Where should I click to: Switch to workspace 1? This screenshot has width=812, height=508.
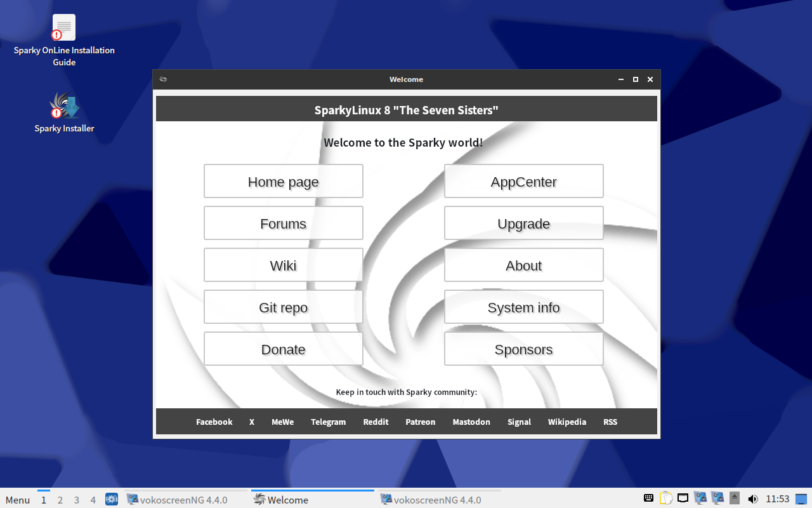click(44, 500)
